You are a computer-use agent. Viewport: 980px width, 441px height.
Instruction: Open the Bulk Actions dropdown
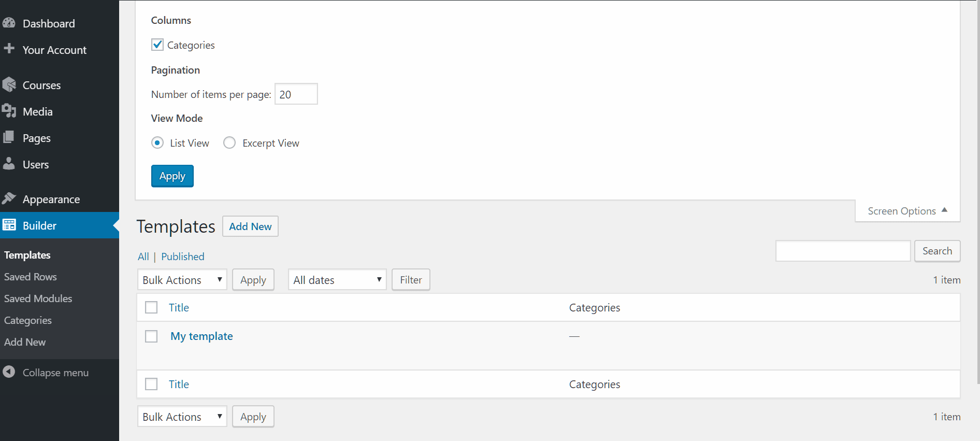(182, 279)
